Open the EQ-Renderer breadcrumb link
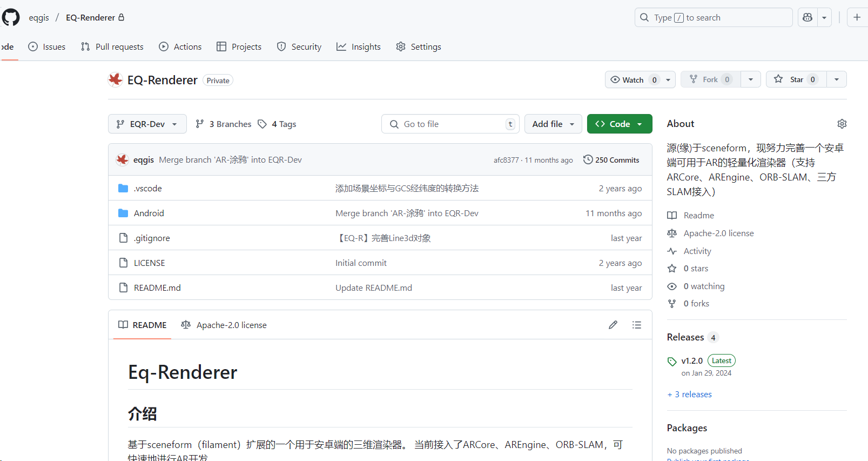The image size is (868, 461). click(90, 17)
